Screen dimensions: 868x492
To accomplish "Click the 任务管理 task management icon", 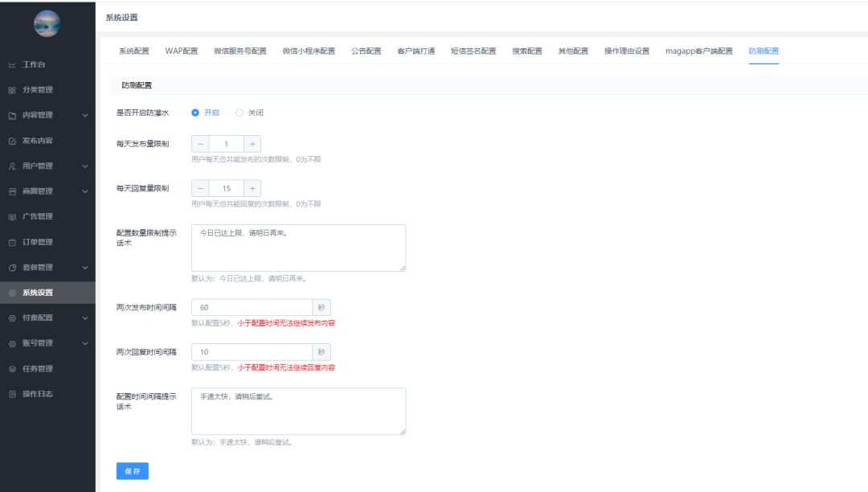I will pos(13,368).
